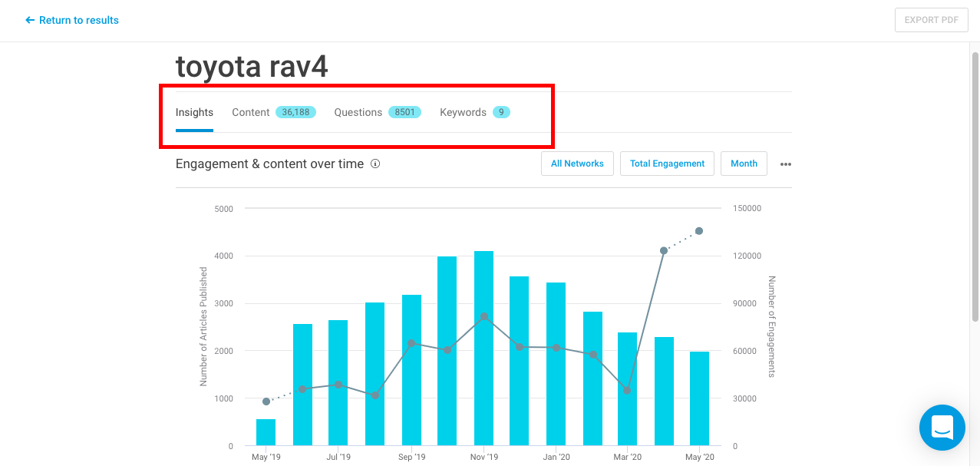Open the three-dot more options menu
Image resolution: width=980 pixels, height=466 pixels.
[786, 164]
